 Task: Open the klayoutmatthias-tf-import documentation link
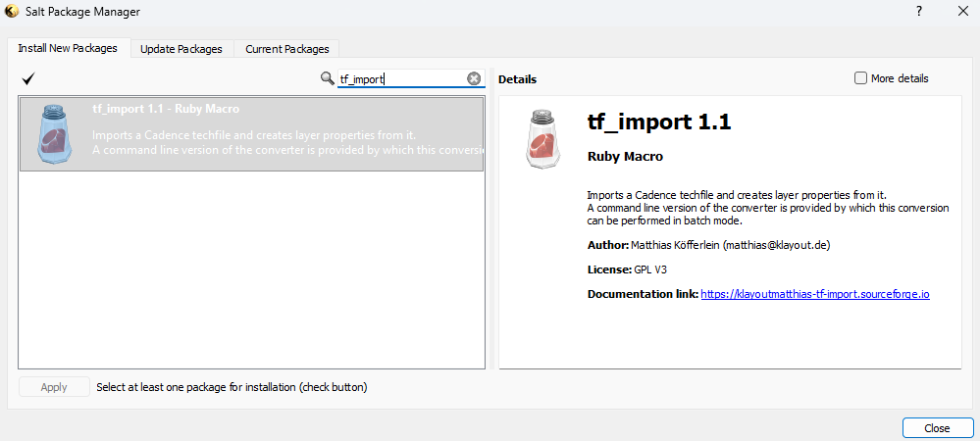(x=814, y=294)
